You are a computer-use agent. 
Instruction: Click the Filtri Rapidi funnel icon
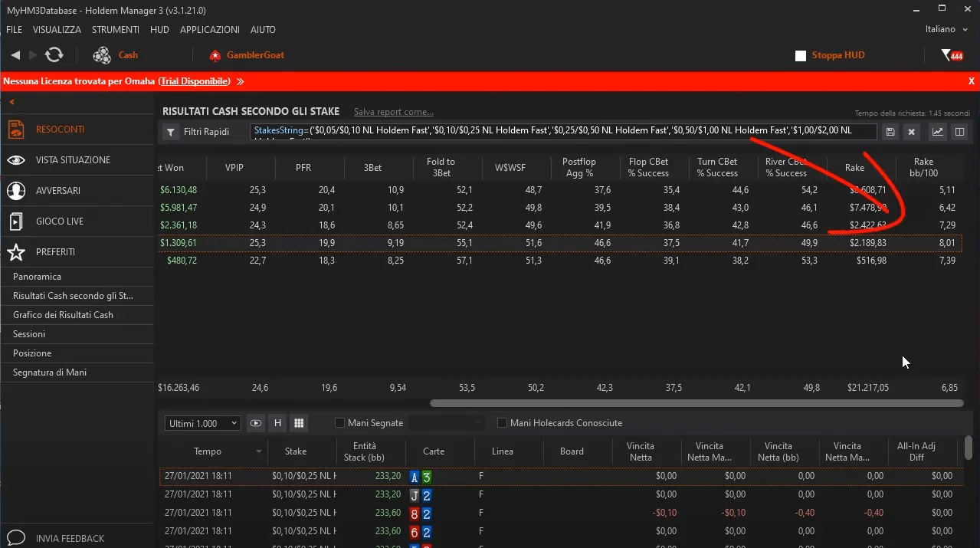pos(170,132)
